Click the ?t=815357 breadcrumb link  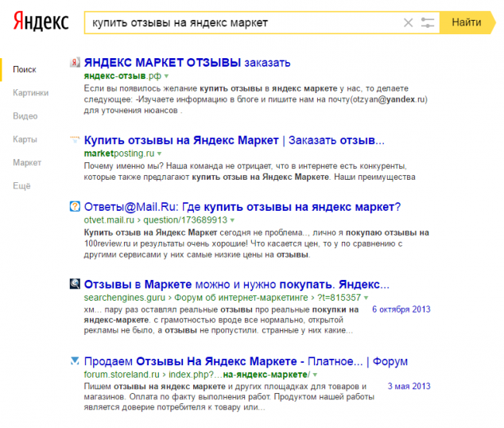pyautogui.click(x=339, y=298)
